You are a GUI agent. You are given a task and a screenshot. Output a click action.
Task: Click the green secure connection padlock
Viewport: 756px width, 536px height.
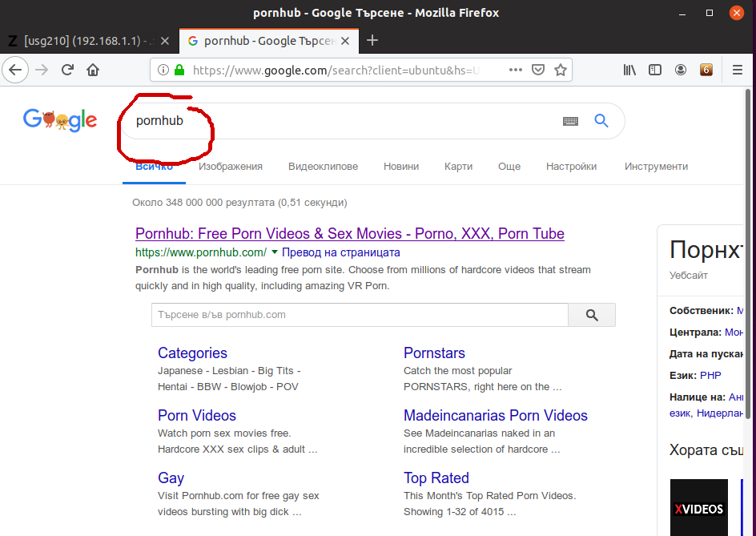click(179, 70)
